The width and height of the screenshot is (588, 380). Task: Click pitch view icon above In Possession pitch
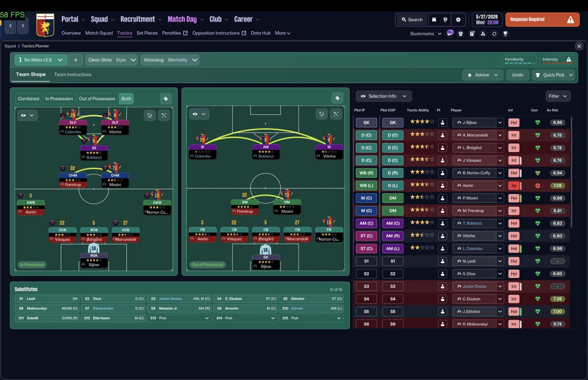point(166,98)
